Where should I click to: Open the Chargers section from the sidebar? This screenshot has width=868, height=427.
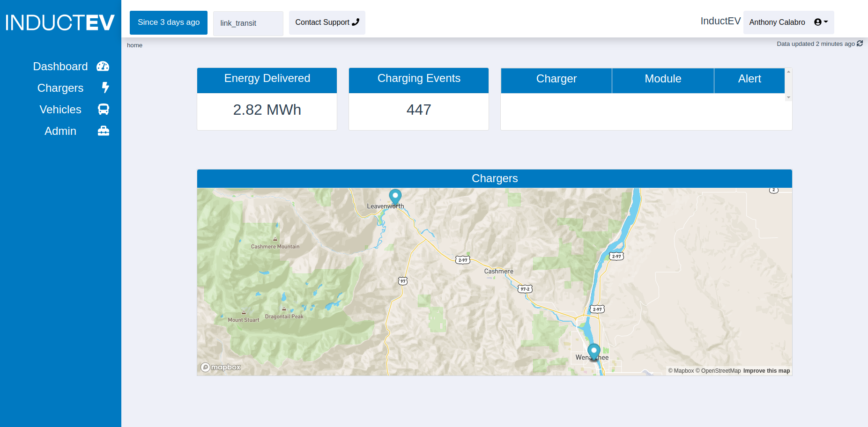[x=60, y=88]
